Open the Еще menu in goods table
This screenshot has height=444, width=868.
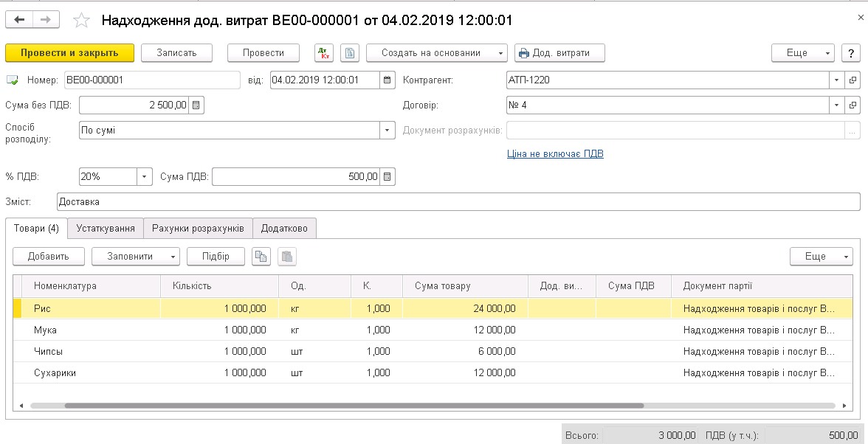tap(821, 257)
